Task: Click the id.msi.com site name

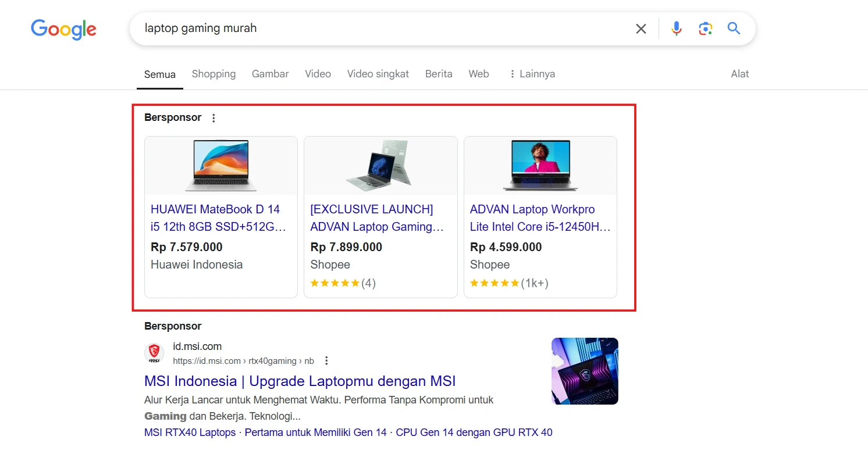Action: pos(197,346)
